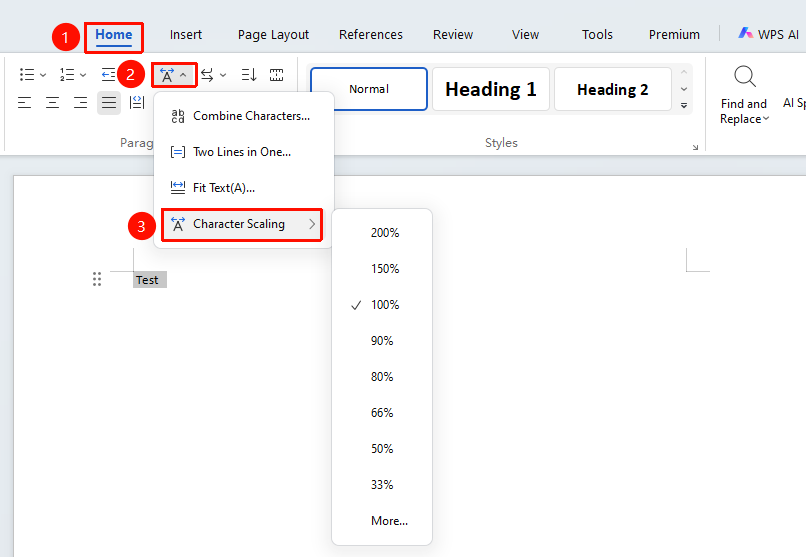Click the WPS AI logo icon

(x=745, y=33)
